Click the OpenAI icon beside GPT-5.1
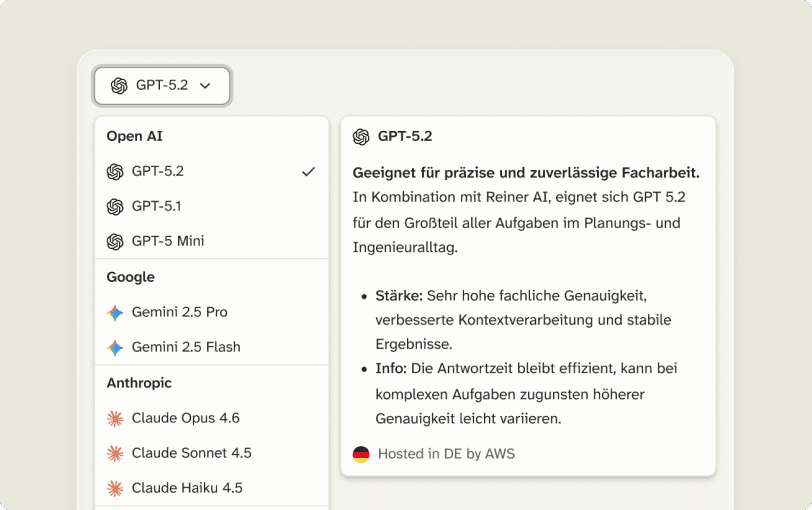812x510 pixels. 115,206
